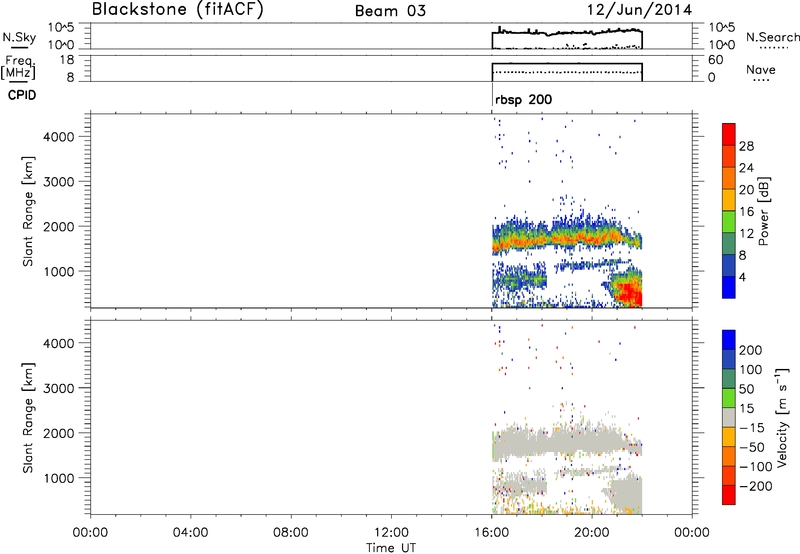Click the 'N.Sky' legend label
Viewport: 800px width, 554px height.
coord(19,37)
